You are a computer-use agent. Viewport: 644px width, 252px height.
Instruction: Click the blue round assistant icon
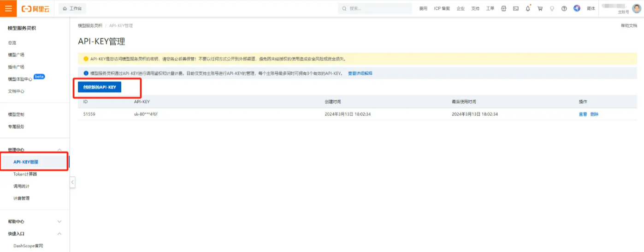(577, 8)
